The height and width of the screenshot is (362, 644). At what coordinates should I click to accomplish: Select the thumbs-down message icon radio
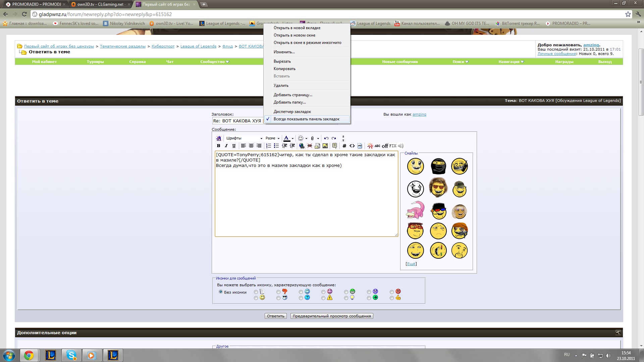pyautogui.click(x=278, y=292)
